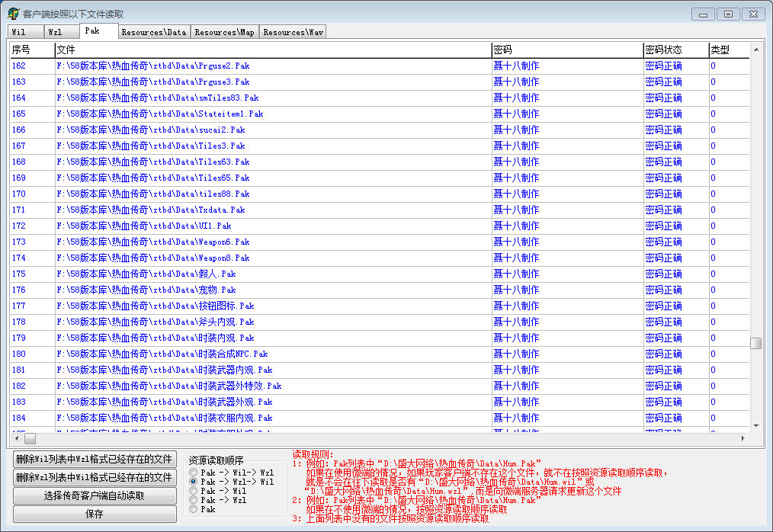The image size is (773, 532).
Task: Select the 'Pak -> Wil-> Wzl' read order
Action: click(x=194, y=473)
